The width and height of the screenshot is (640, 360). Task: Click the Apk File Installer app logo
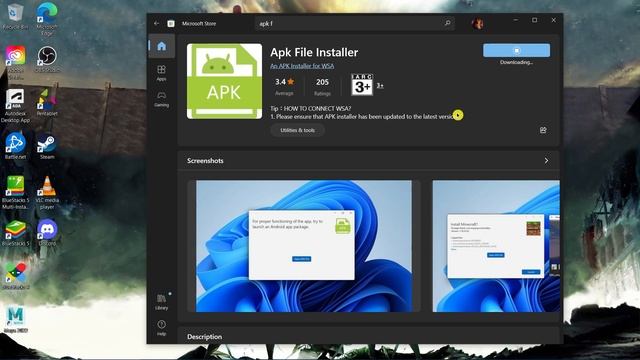pos(224,81)
